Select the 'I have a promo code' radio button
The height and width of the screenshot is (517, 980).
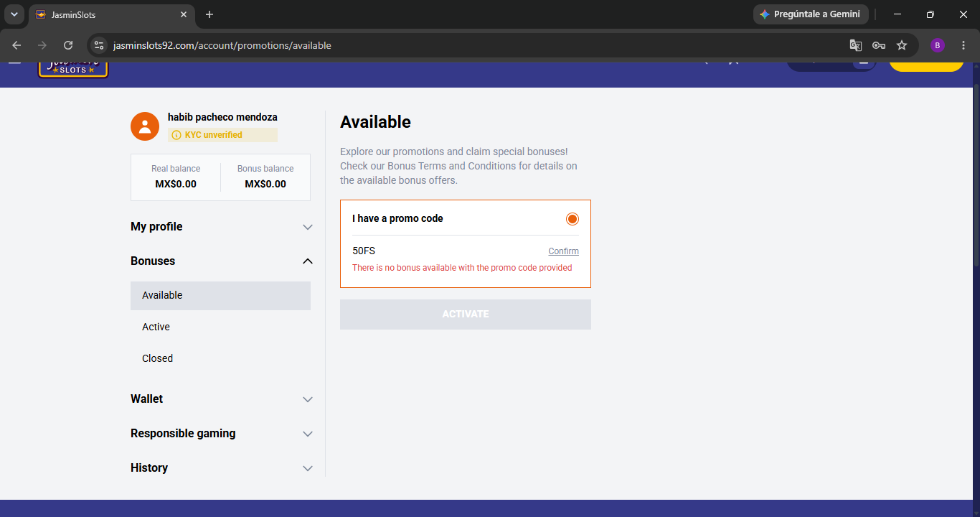(x=572, y=219)
